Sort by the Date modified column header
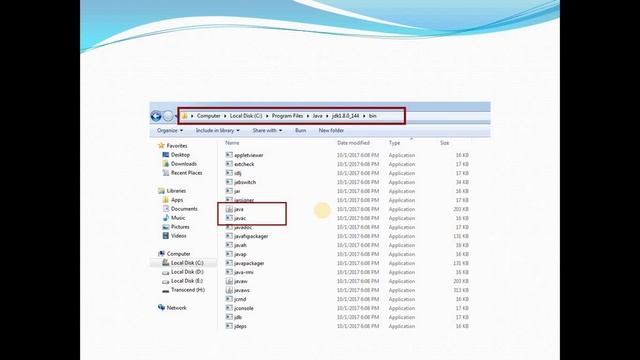Viewport: 640px width, 360px height. pyautogui.click(x=353, y=143)
